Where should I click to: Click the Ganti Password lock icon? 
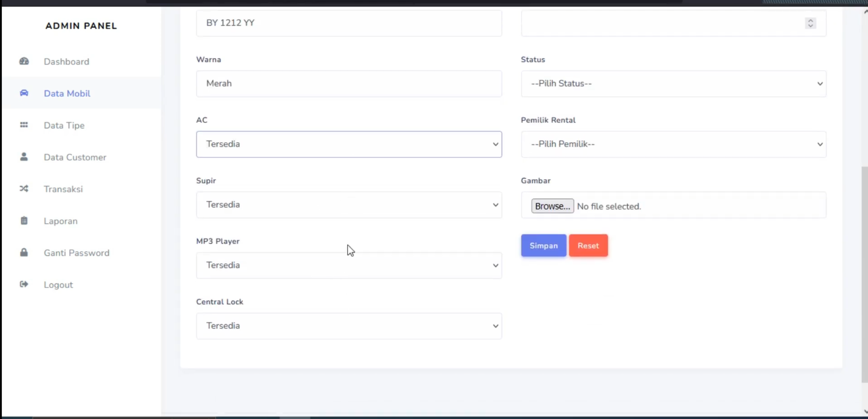pyautogui.click(x=24, y=252)
